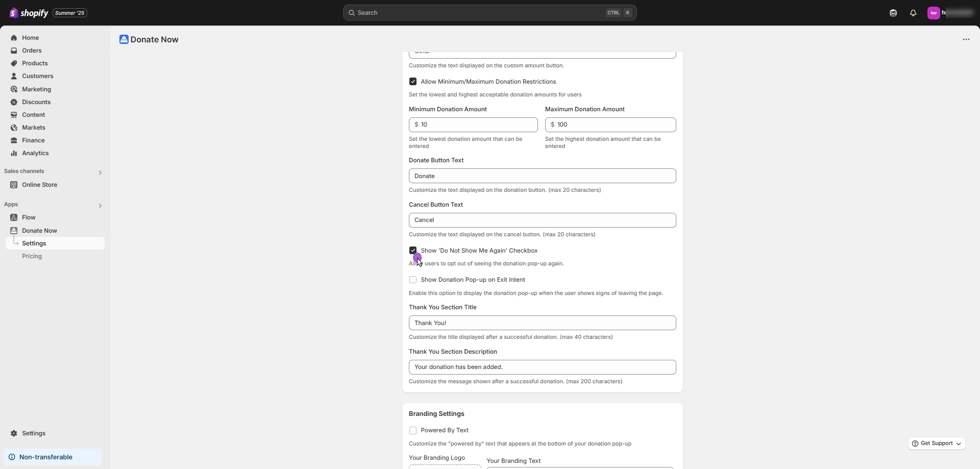Click the Get Support button label
The image size is (980, 469).
tap(937, 443)
